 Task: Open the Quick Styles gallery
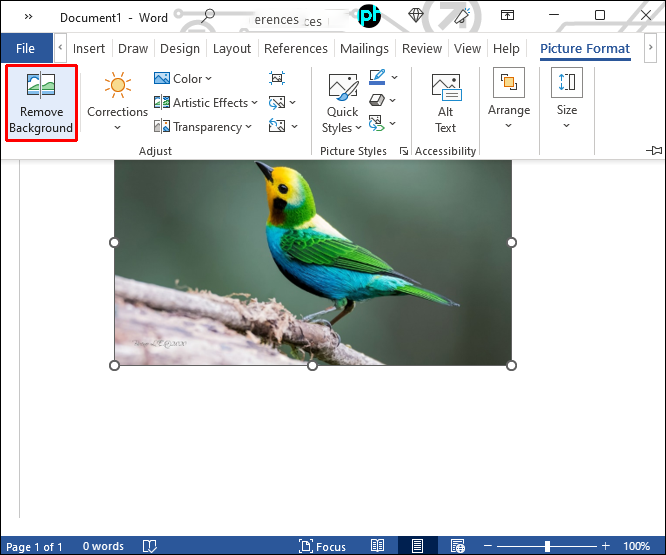342,103
